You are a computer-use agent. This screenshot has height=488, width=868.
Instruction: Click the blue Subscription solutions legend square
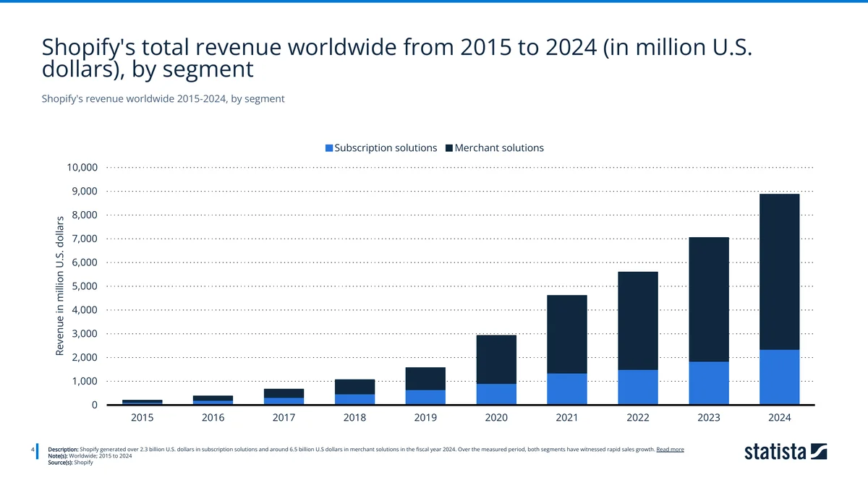[329, 147]
